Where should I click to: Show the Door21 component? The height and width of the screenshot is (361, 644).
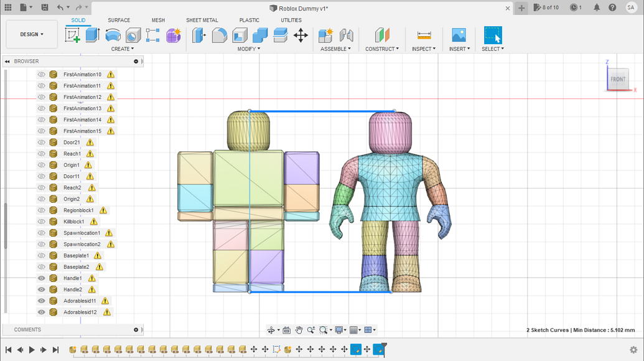(x=42, y=142)
